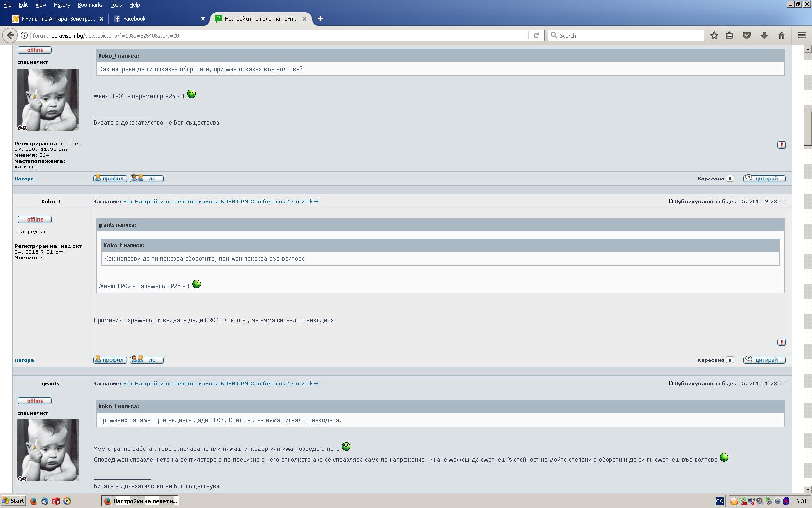Open the Windows Start button
Screen dimensions: 812x508
pyautogui.click(x=14, y=501)
